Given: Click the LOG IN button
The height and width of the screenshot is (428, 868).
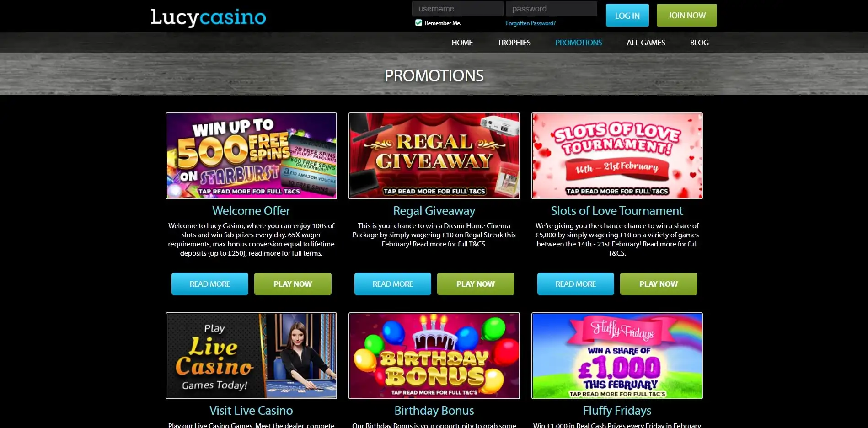Looking at the screenshot, I should pyautogui.click(x=627, y=15).
